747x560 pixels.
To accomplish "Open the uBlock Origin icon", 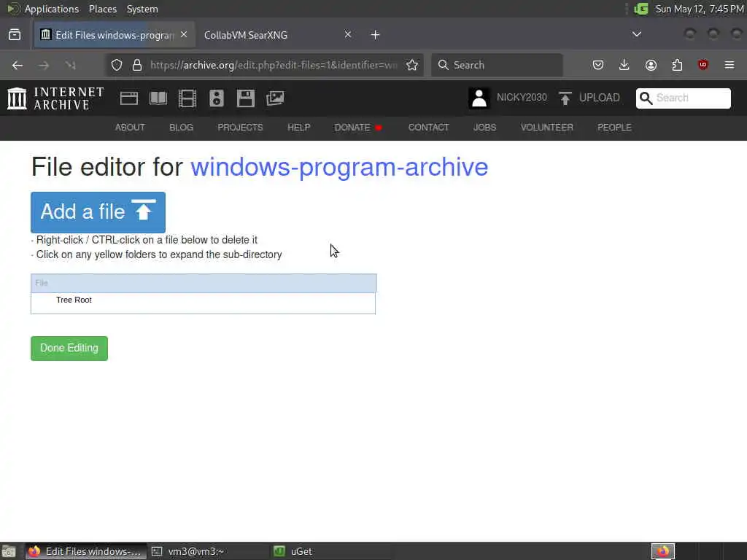I will tap(703, 65).
